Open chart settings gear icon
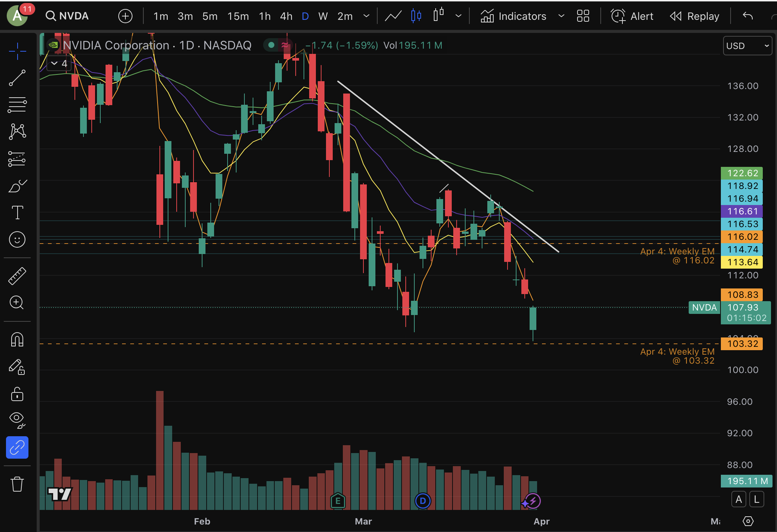Image resolution: width=777 pixels, height=532 pixels. (748, 521)
